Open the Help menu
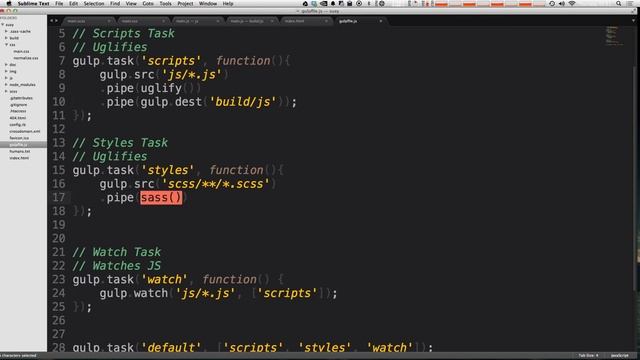Screen dimensions: 640x360 tap(228, 4)
